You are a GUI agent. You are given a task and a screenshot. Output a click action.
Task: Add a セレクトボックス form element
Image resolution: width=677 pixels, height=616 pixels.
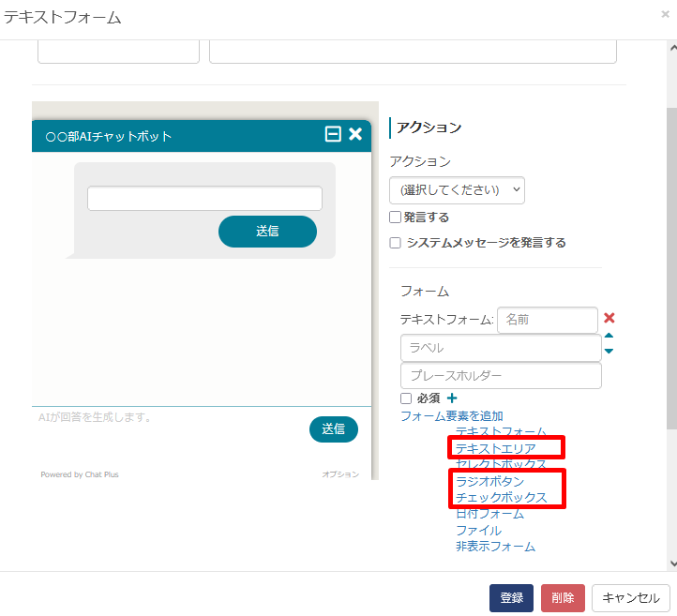(501, 464)
